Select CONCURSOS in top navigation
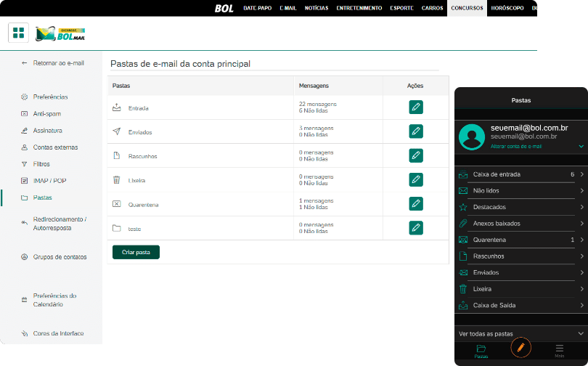The height and width of the screenshot is (366, 588). click(x=467, y=8)
